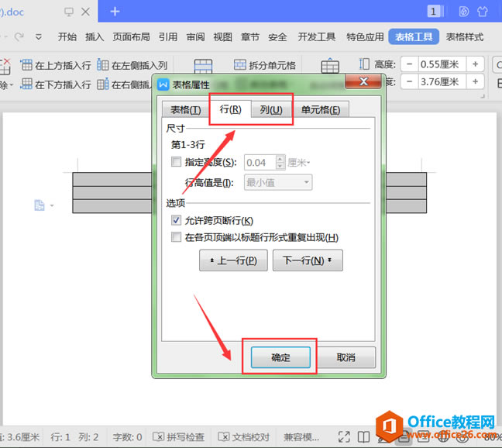This screenshot has width=502, height=448.
Task: Click 兼容模... compatibility mode in status bar
Action: click(x=301, y=437)
